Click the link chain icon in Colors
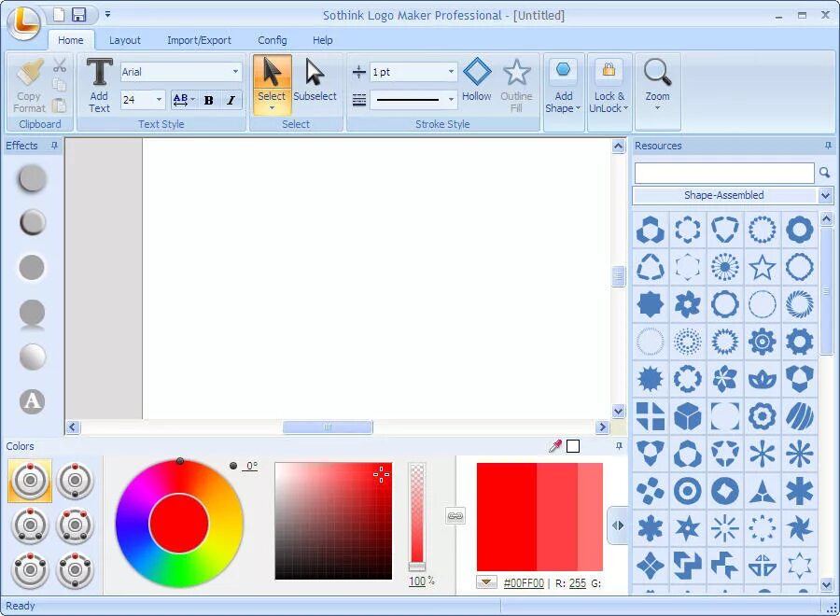The height and width of the screenshot is (616, 840). click(455, 516)
